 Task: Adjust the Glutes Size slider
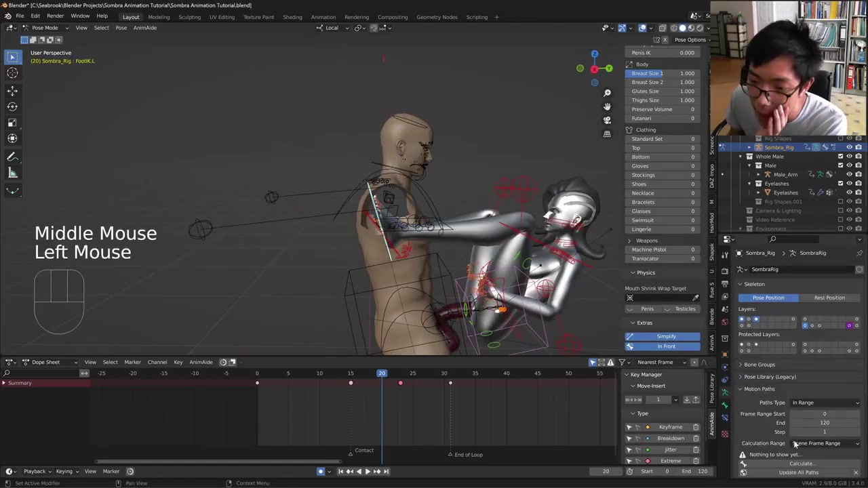point(663,91)
